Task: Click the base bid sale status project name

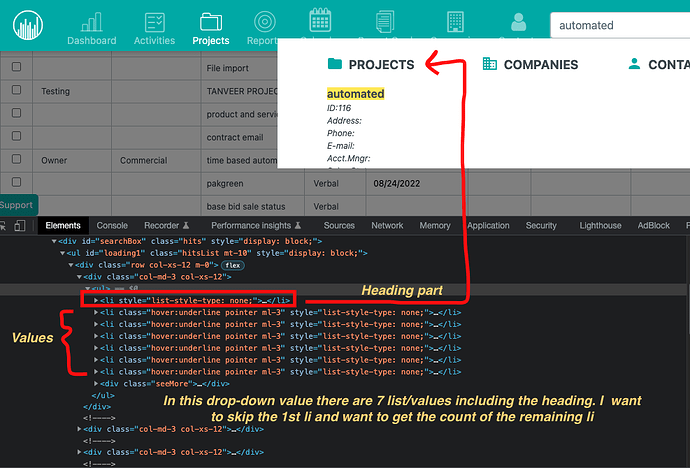Action: point(246,206)
